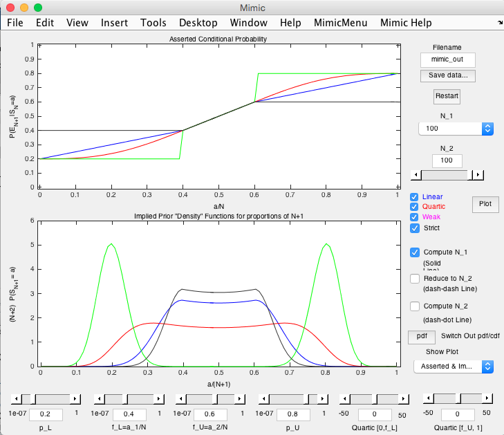This screenshot has width=504, height=435.
Task: Open the MimicMenu menu
Action: pyautogui.click(x=340, y=23)
